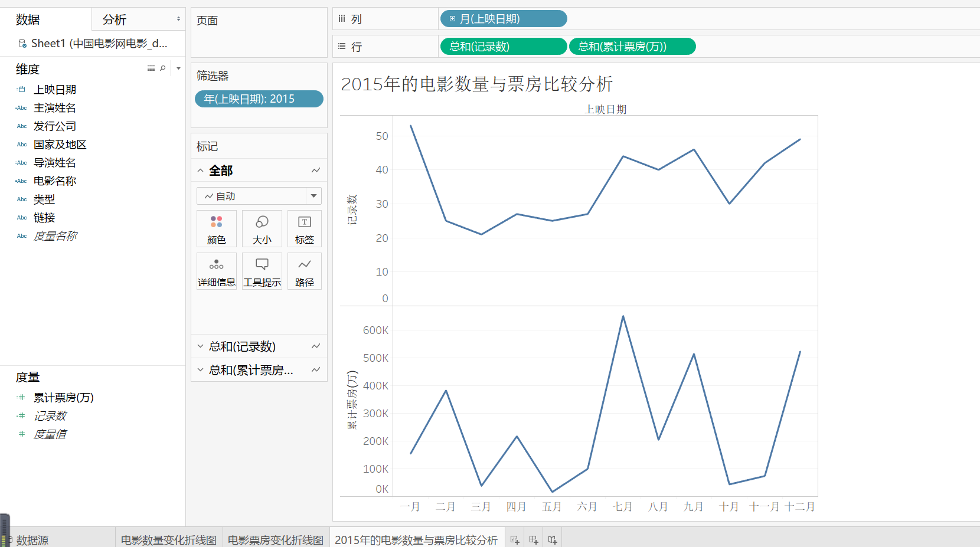The width and height of the screenshot is (980, 547).
Task: Click the 累计票房(万) axis label
Action: coord(352,399)
